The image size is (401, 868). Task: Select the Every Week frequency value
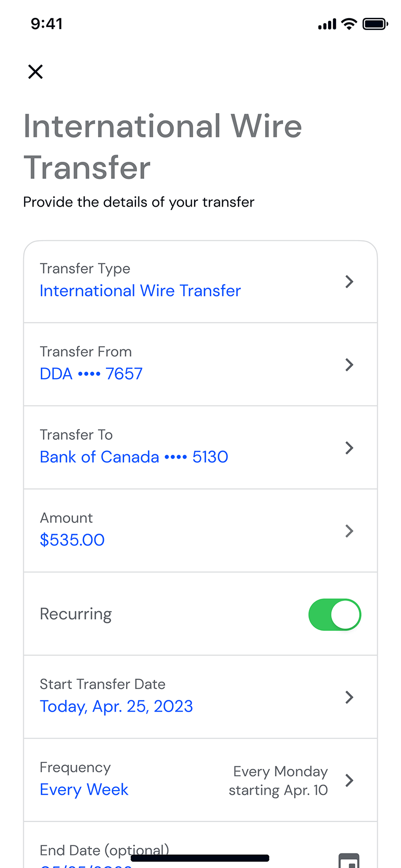pyautogui.click(x=84, y=790)
